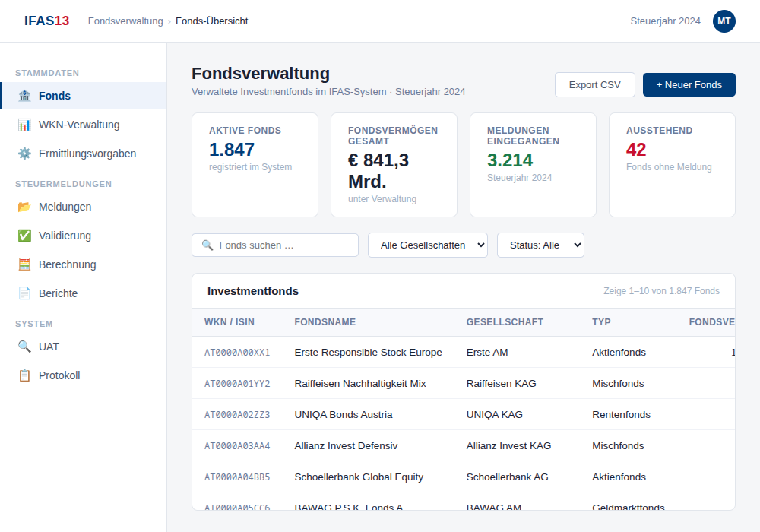Open the Alle Gesellschaften dropdown
This screenshot has width=760, height=532.
point(428,245)
